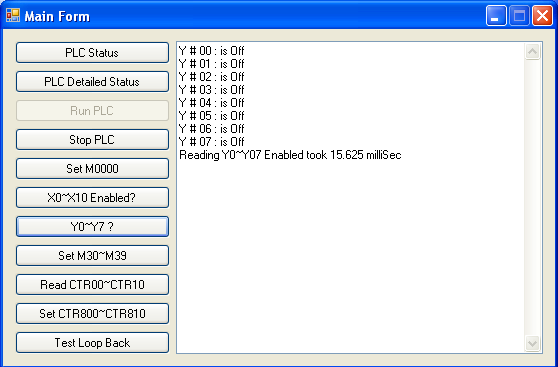Stop the PLC with the Stop PLC button
The height and width of the screenshot is (367, 558).
point(92,140)
